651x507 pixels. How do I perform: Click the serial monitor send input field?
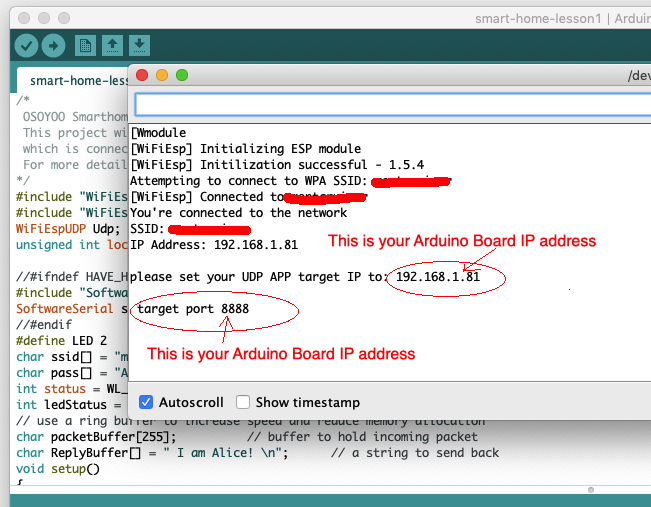[x=392, y=104]
